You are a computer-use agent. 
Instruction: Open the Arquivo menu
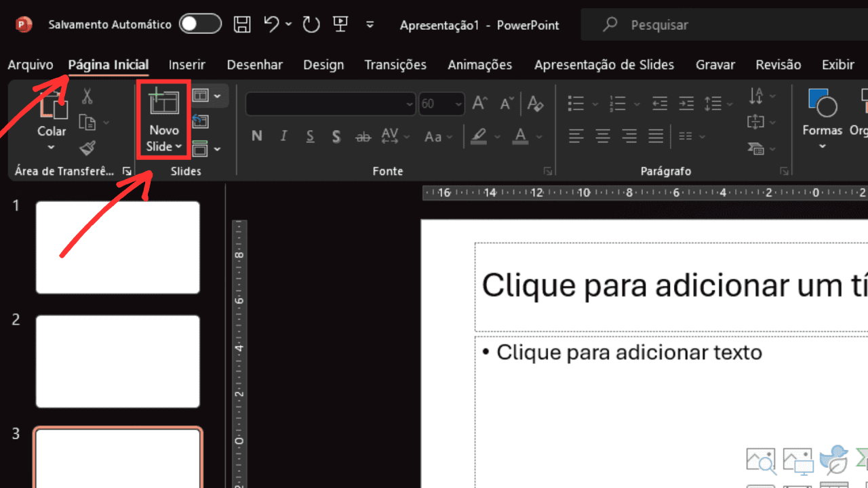coord(30,64)
